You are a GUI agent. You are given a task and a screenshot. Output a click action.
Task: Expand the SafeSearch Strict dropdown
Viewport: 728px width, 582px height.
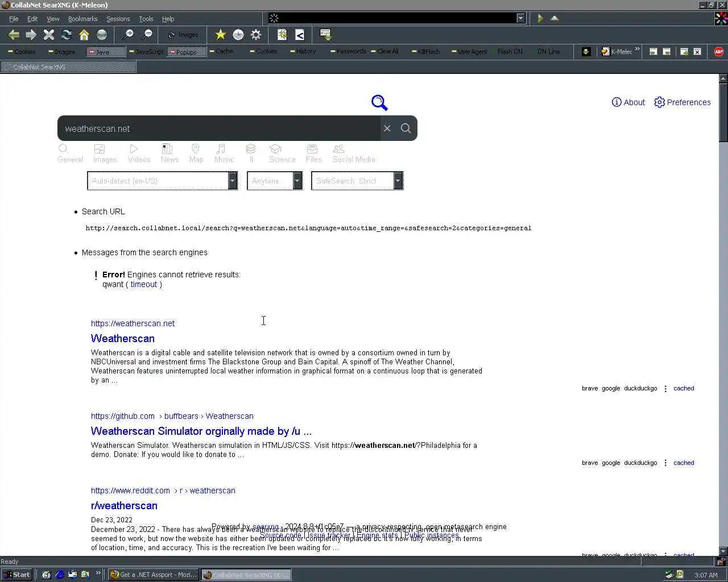(357, 181)
